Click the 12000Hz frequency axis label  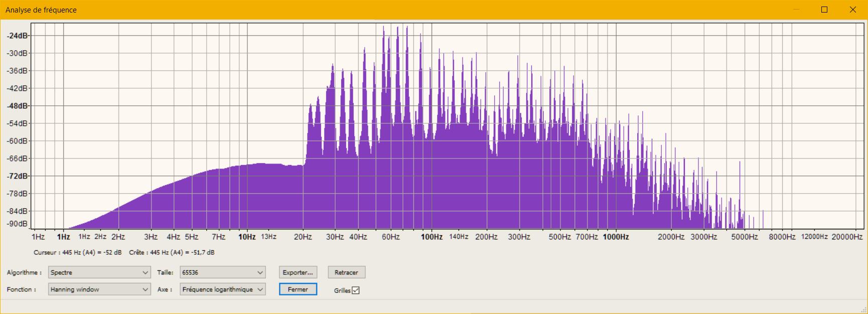[x=814, y=237]
